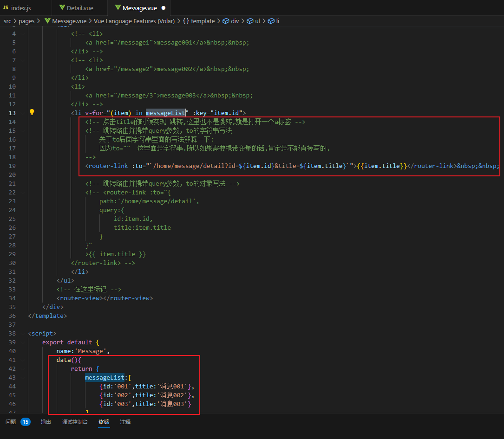Click the cube icon beside li breadcrumb
Image resolution: width=504 pixels, height=439 pixels.
point(271,21)
